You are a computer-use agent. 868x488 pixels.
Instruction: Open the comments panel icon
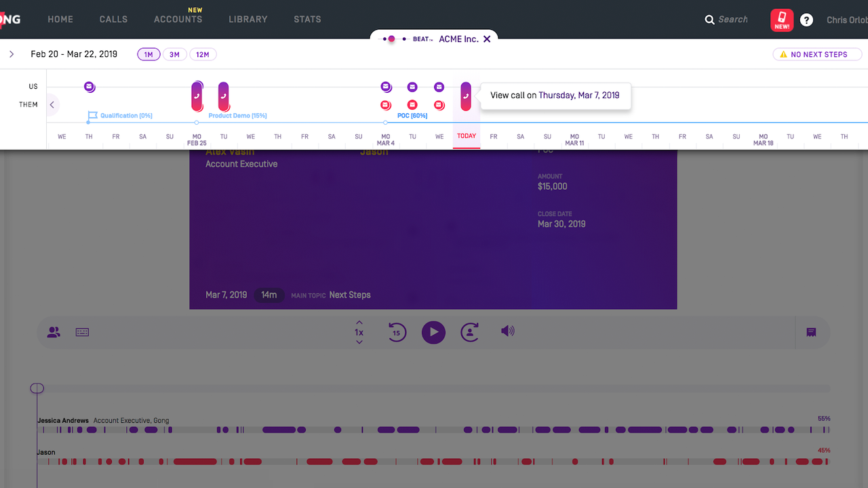pos(811,332)
